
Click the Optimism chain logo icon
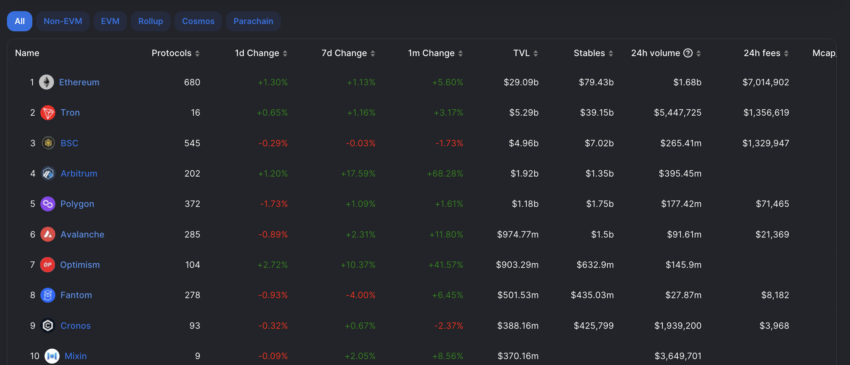coord(48,265)
